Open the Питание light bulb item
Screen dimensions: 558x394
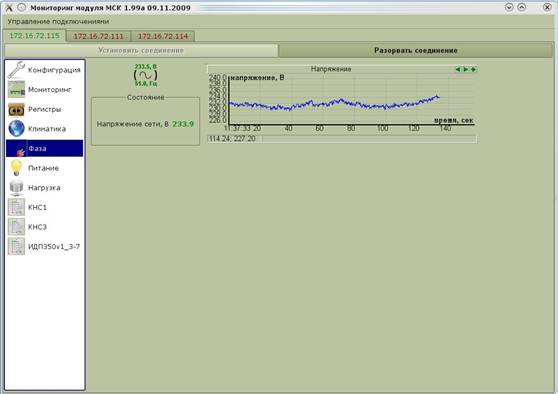pyautogui.click(x=44, y=168)
